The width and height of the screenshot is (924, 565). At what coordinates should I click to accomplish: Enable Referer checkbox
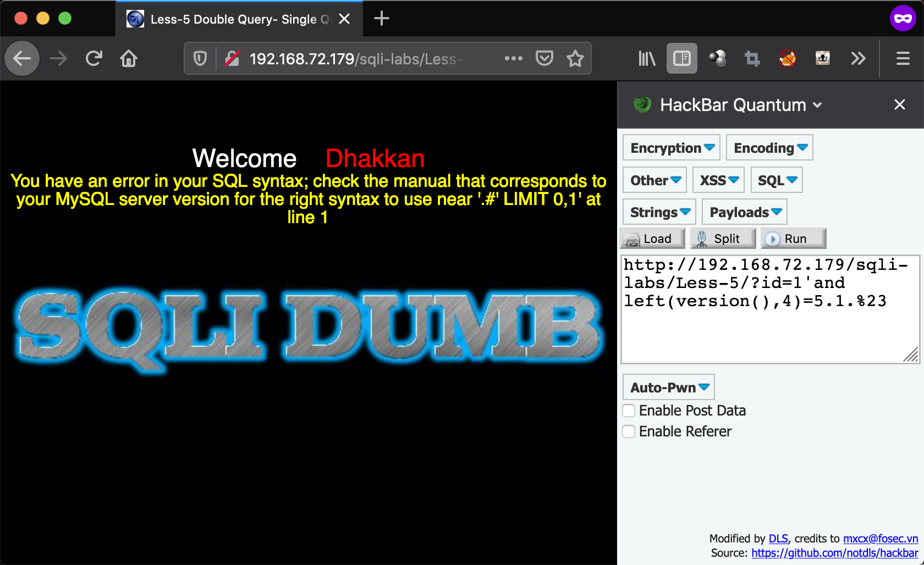click(x=629, y=431)
